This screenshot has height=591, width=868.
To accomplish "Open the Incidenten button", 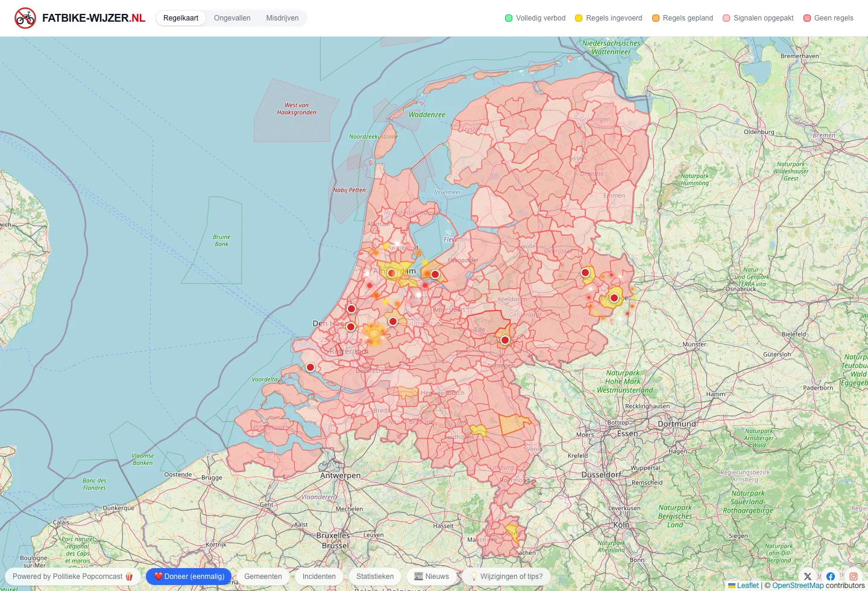I will (x=319, y=577).
